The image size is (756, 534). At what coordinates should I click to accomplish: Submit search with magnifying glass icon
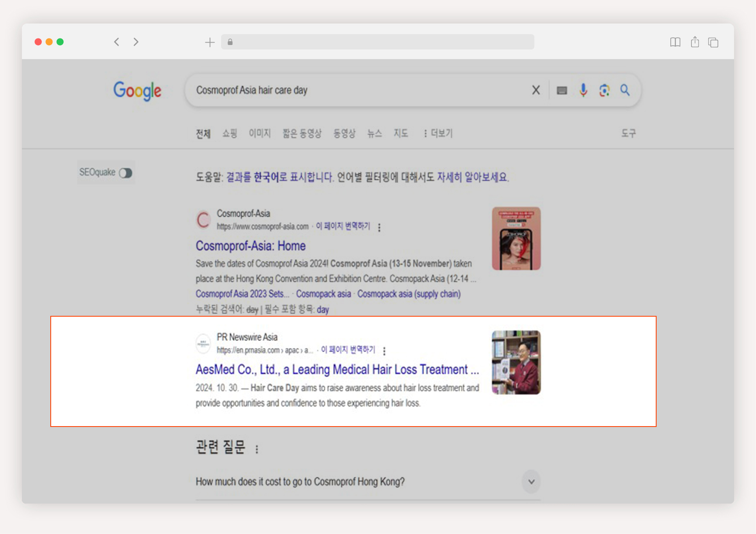click(625, 90)
